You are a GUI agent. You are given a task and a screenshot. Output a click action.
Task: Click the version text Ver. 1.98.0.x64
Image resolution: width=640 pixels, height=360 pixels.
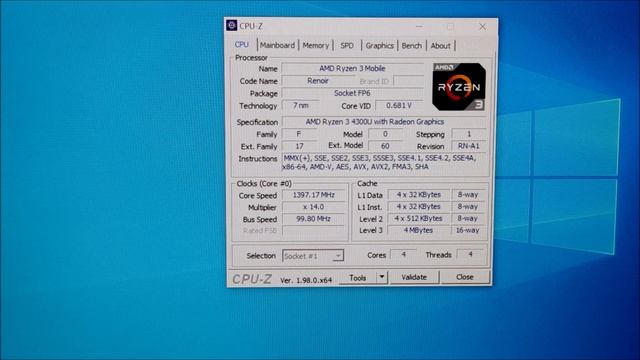306,280
